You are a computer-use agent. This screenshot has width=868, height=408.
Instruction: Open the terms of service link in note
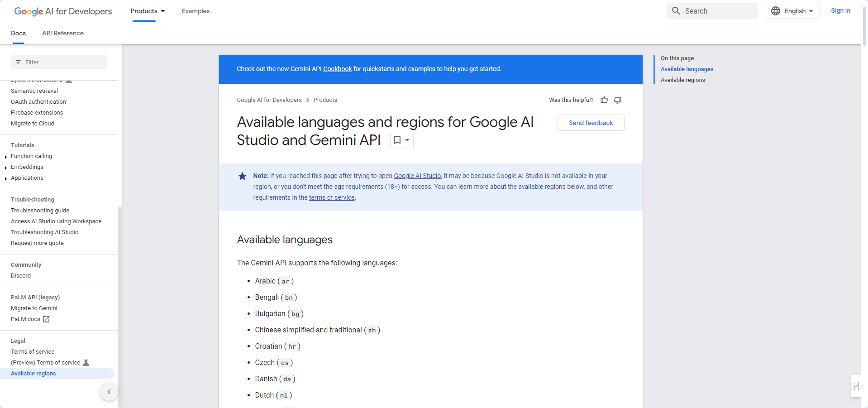332,197
